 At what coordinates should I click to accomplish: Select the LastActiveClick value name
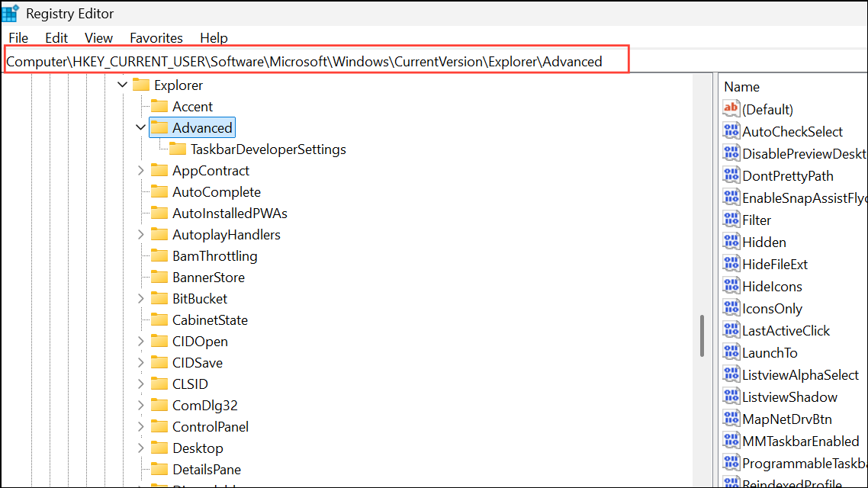click(x=786, y=331)
